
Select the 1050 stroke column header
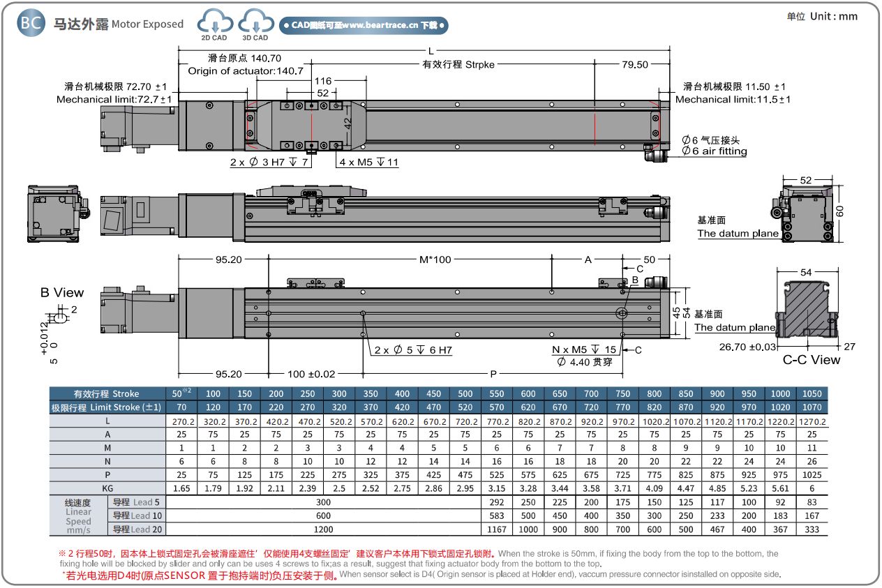[812, 393]
